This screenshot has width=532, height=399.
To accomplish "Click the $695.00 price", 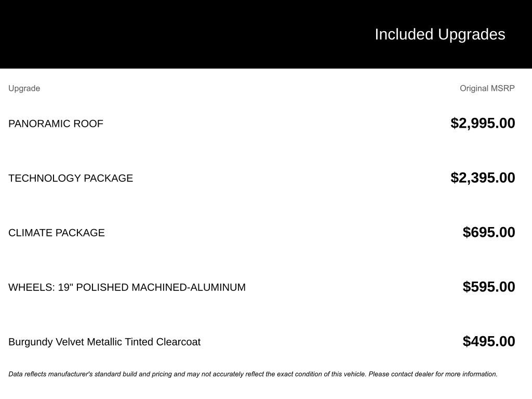I will pyautogui.click(x=488, y=232).
